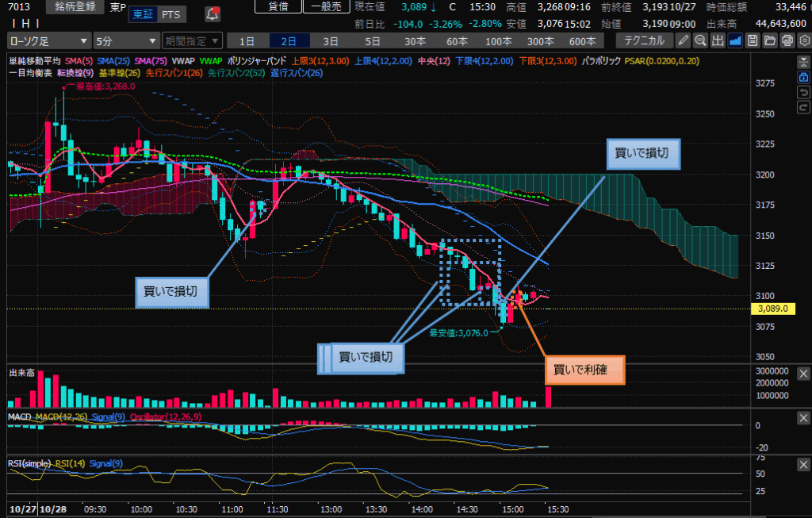812x518 pixels.
Task: Select the 1日 period tab
Action: coord(247,41)
